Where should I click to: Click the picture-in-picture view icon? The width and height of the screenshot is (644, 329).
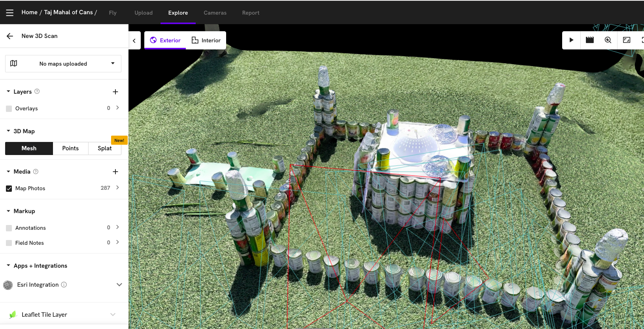(x=627, y=40)
